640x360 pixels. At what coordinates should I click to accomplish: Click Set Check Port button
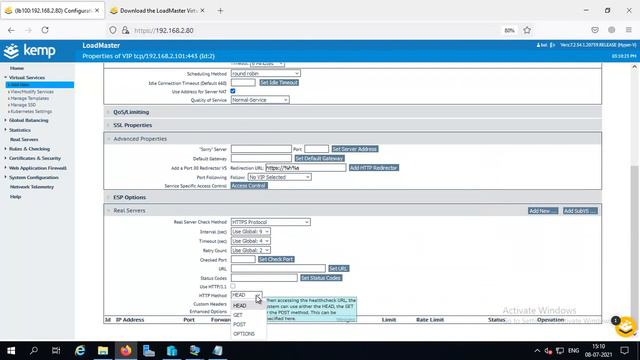276,260
